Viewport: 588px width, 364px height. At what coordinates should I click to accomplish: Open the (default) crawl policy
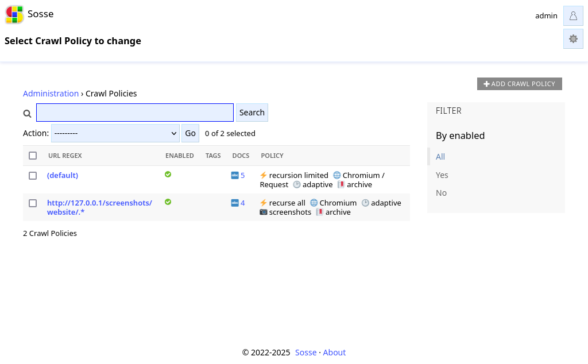pos(63,176)
